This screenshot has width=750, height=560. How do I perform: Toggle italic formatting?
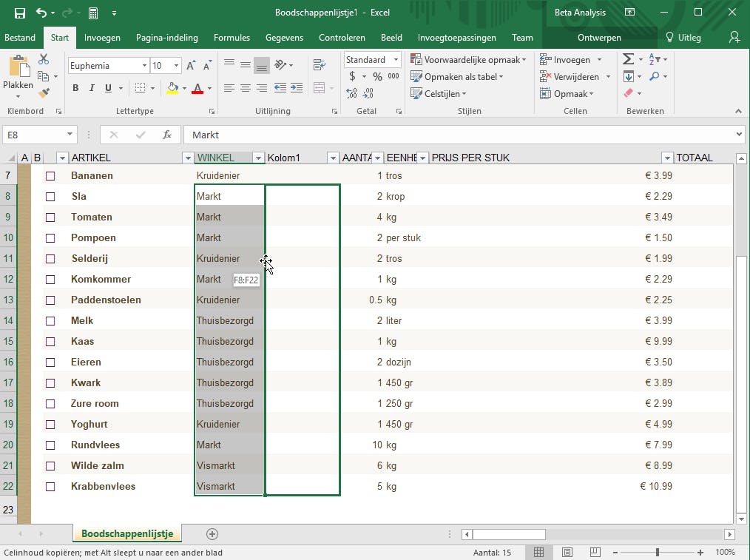click(92, 88)
